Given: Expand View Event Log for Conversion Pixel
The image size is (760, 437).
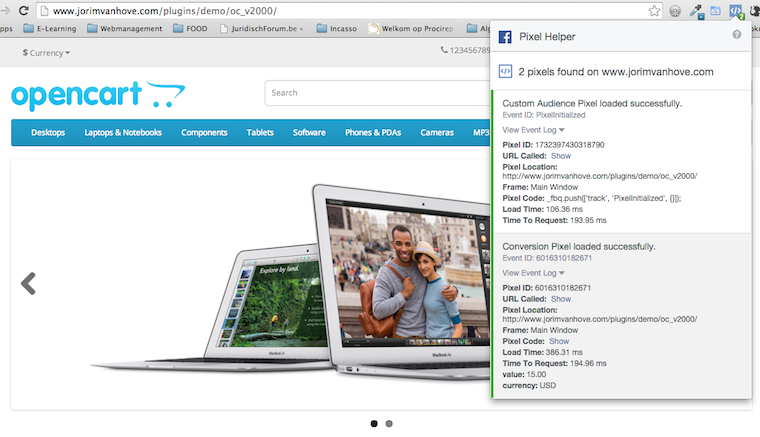Looking at the screenshot, I should (x=533, y=273).
